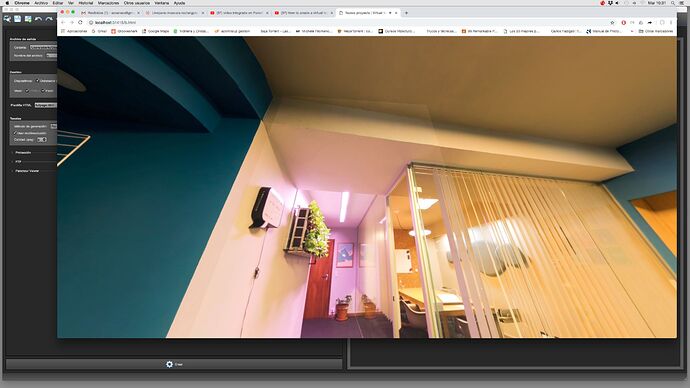
Task: Go back with Chrome's back arrow
Action: pos(63,22)
